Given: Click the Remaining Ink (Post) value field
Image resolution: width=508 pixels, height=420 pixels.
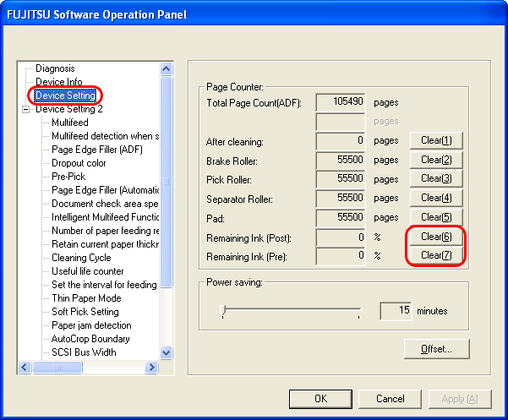Looking at the screenshot, I should [x=341, y=237].
